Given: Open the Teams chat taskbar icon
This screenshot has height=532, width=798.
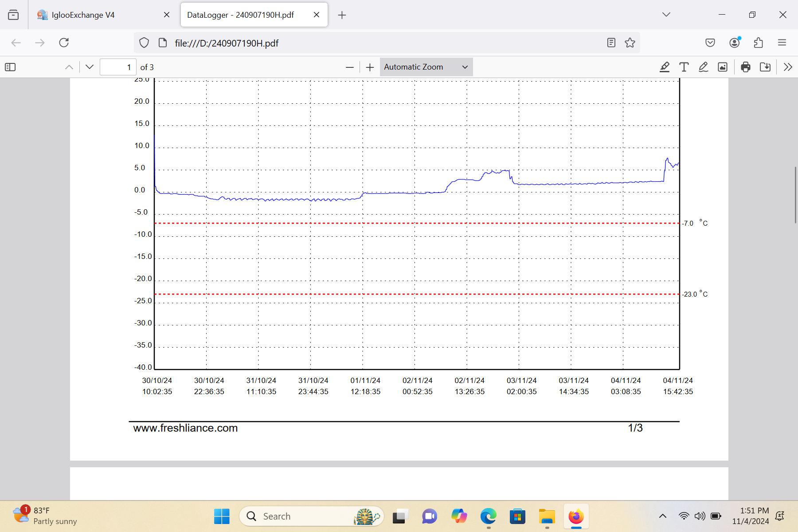Looking at the screenshot, I should (x=430, y=516).
